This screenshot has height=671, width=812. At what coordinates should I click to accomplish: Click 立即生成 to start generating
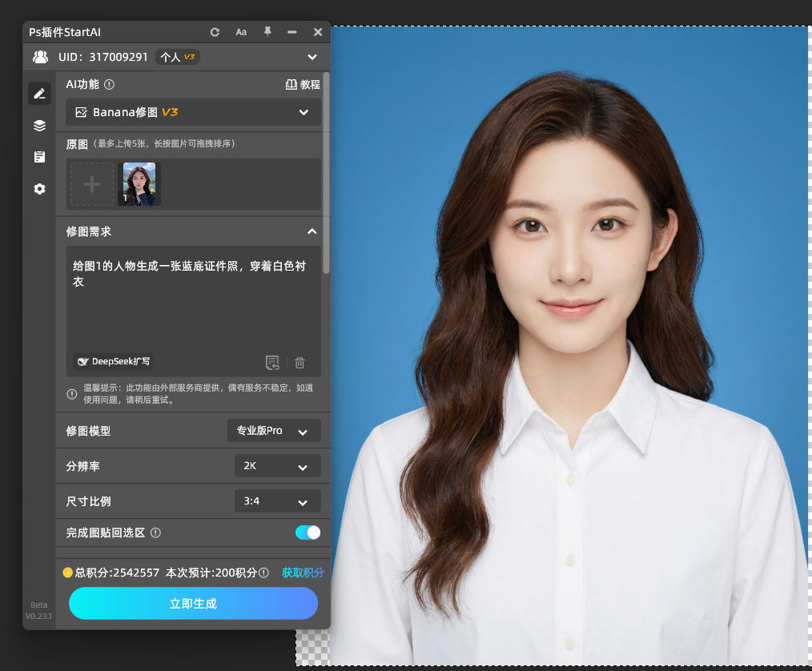(193, 603)
